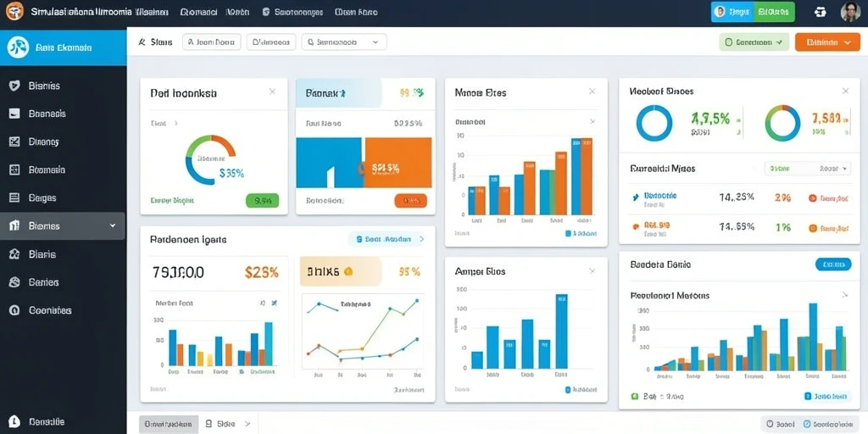Select the shield icon in the sidebar
Image resolution: width=868 pixels, height=434 pixels.
coord(15,86)
